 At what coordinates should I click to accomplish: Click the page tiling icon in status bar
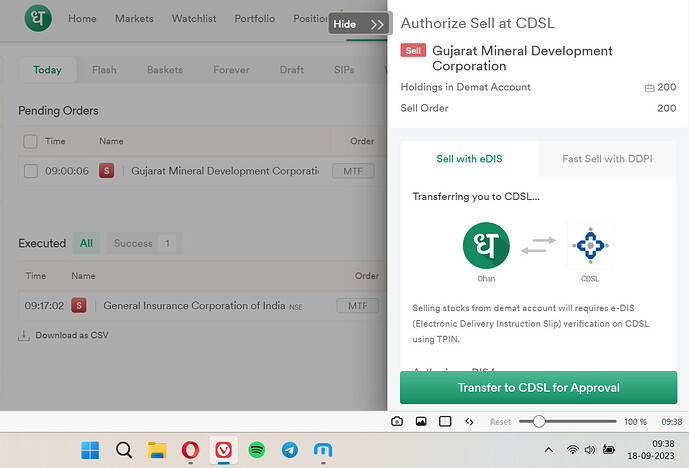click(x=445, y=421)
